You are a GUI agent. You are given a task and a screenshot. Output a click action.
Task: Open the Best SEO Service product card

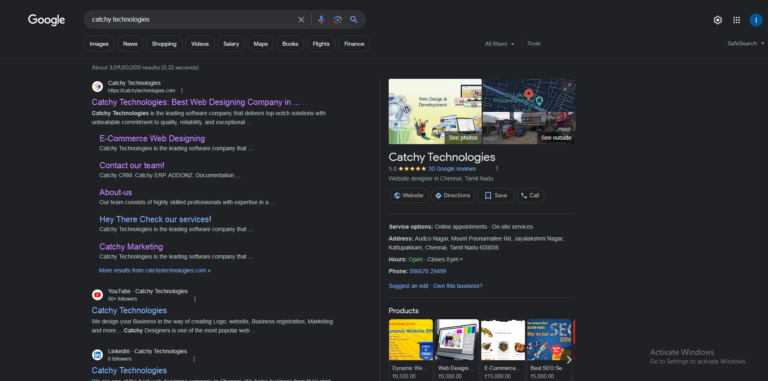(549, 350)
